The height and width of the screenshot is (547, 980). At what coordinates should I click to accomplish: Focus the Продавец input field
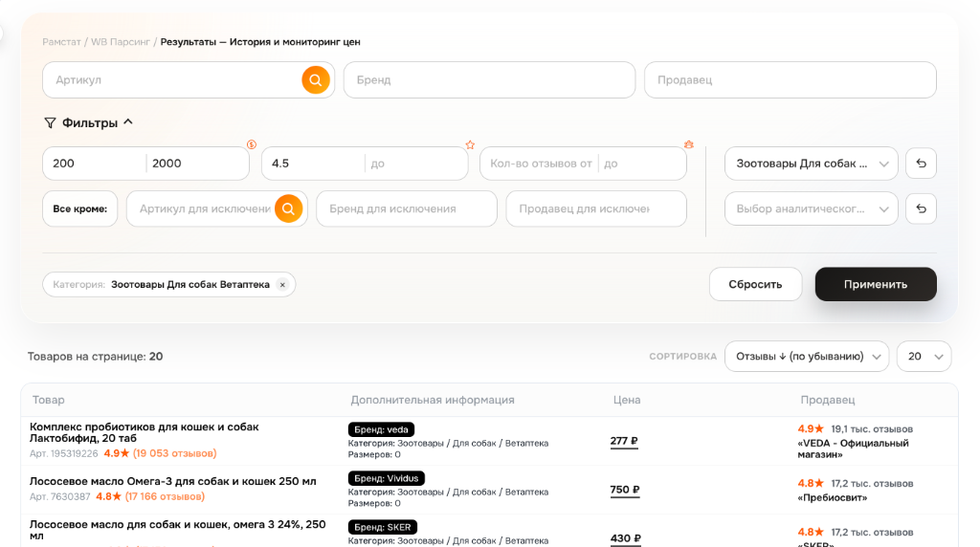[x=790, y=80]
